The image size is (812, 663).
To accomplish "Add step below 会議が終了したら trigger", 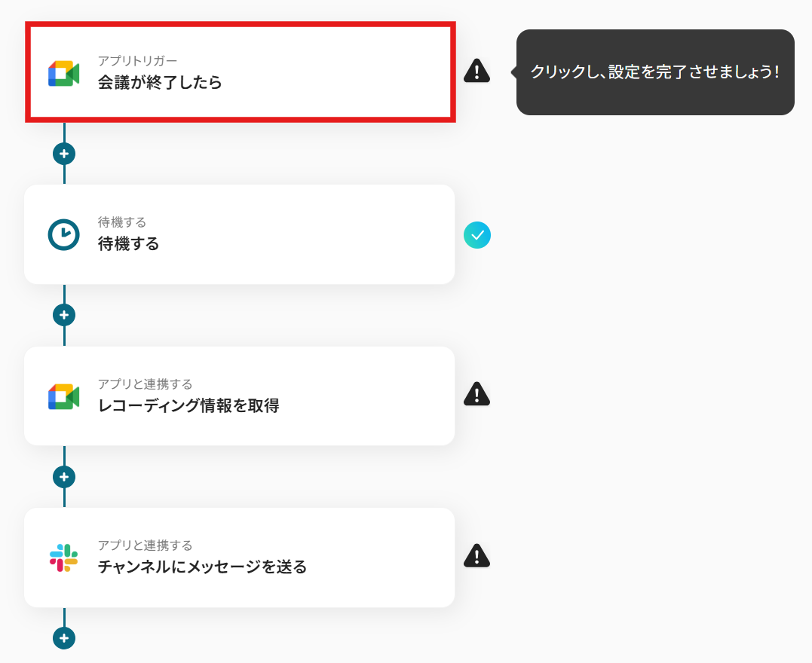I will [64, 154].
